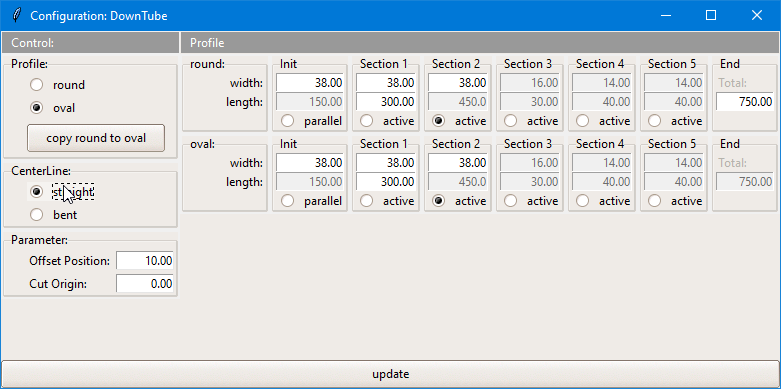Click round Section 2 length field
Image resolution: width=781 pixels, height=389 pixels.
(458, 102)
